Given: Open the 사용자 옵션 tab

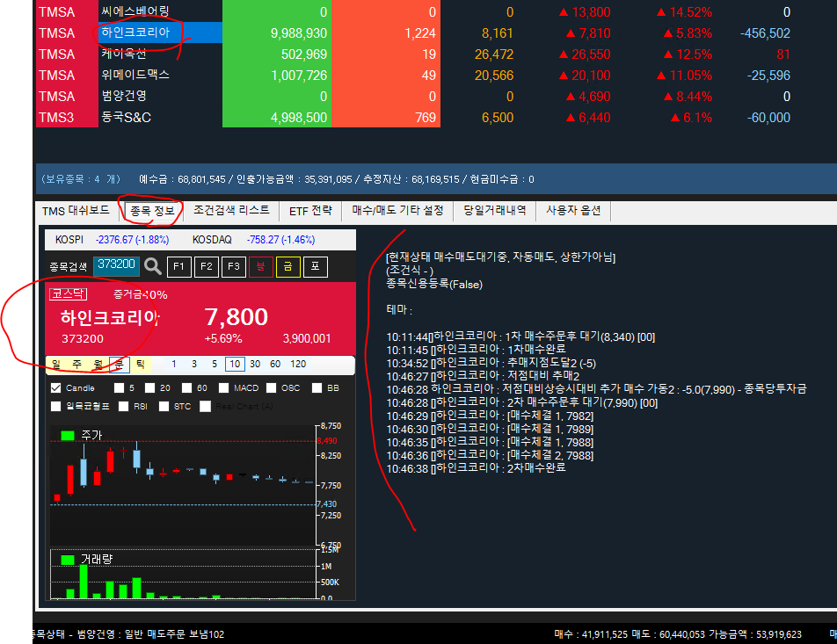Looking at the screenshot, I should pyautogui.click(x=573, y=211).
